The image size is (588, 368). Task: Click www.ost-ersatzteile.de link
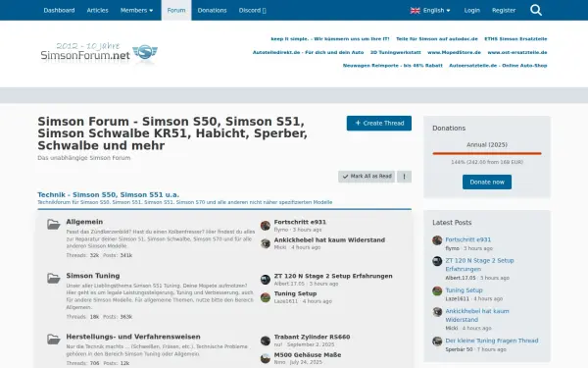tap(517, 53)
